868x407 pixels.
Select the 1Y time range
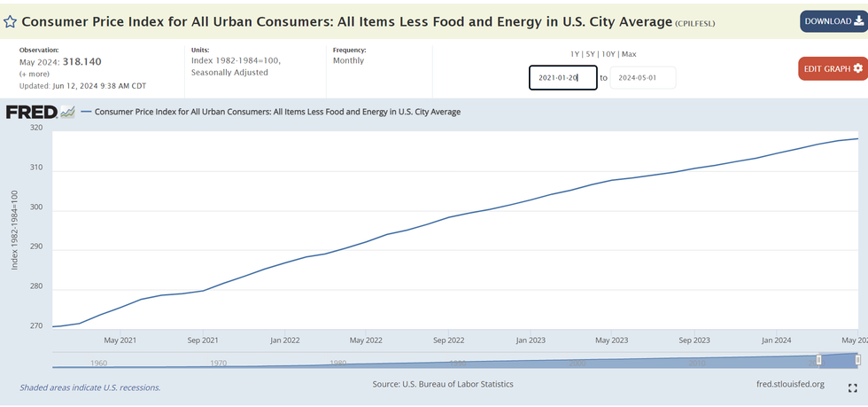pyautogui.click(x=576, y=54)
